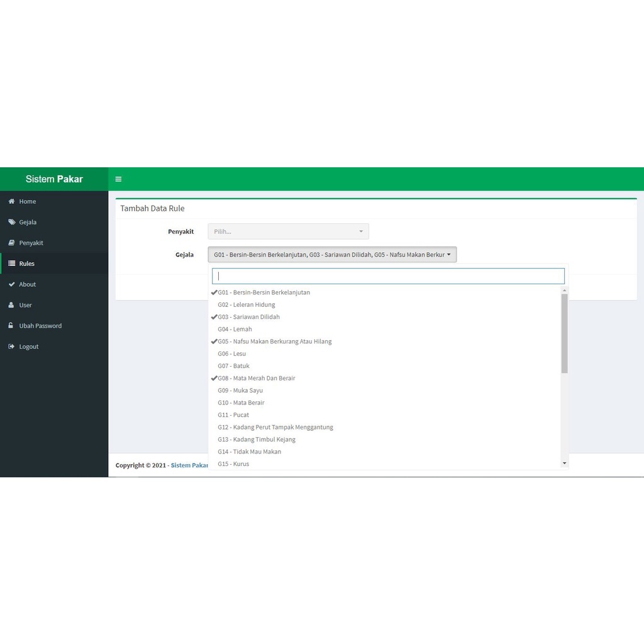The height and width of the screenshot is (644, 644).
Task: Click the Sistem Pakar logo header
Action: point(54,179)
